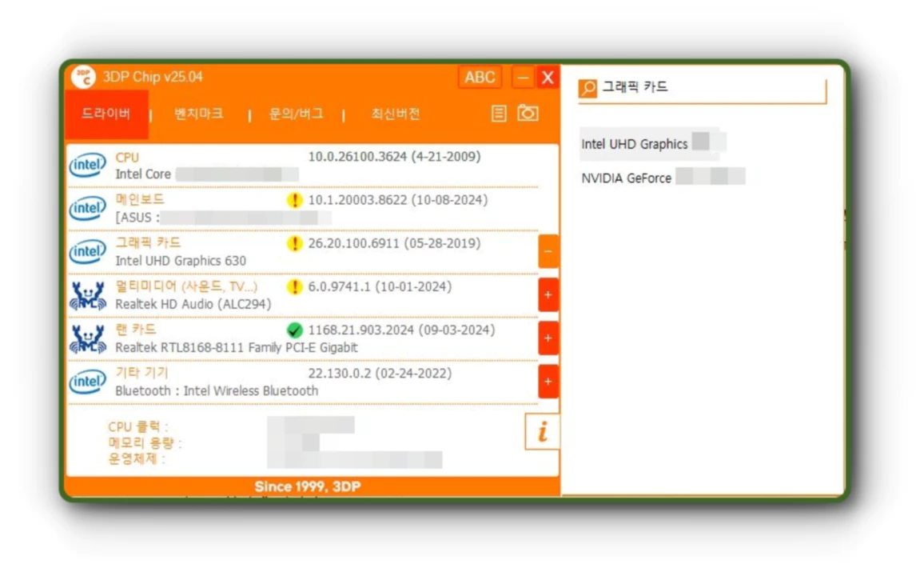
Task: Click the yellow warning icon for 멀티미디어
Action: [295, 287]
